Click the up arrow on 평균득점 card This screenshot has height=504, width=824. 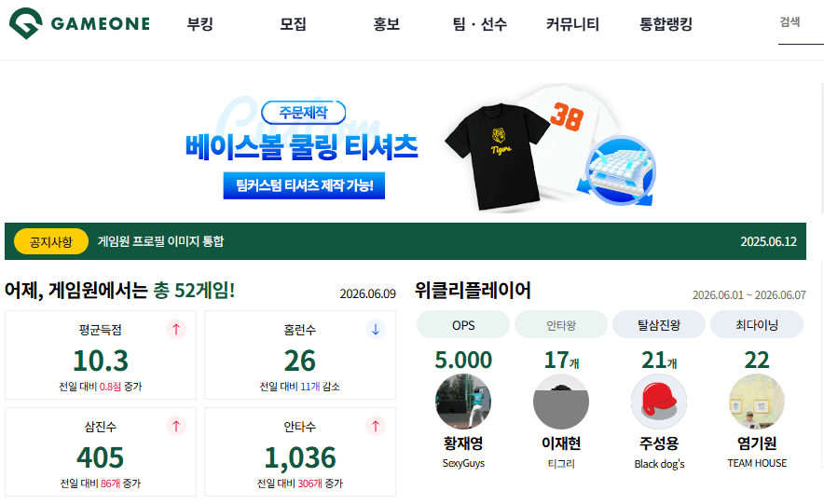coord(176,329)
